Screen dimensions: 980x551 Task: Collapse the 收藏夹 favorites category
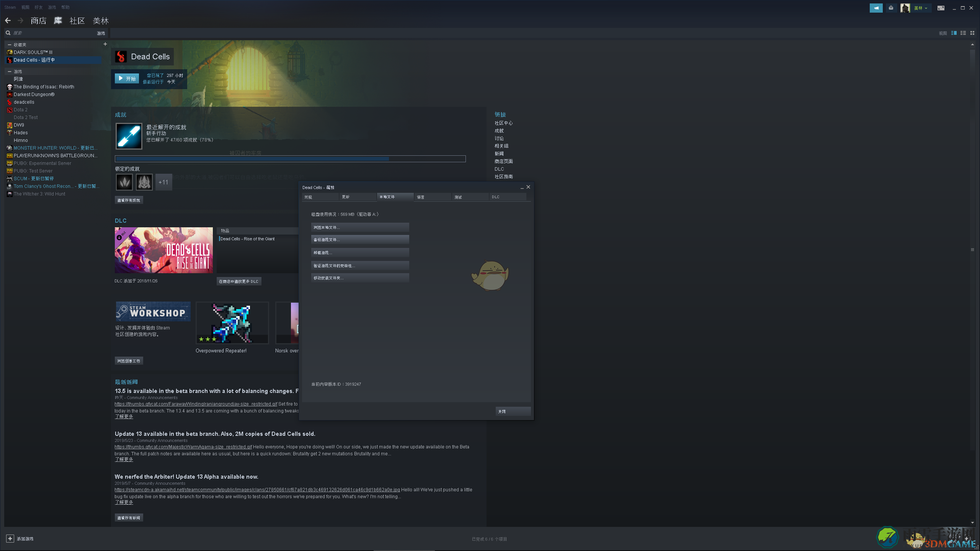point(10,45)
